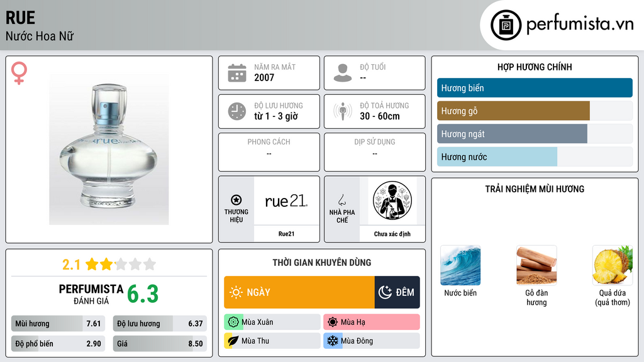The image size is (644, 362).
Task: Click the từ 1 - 3 giờ value
Action: [276, 116]
